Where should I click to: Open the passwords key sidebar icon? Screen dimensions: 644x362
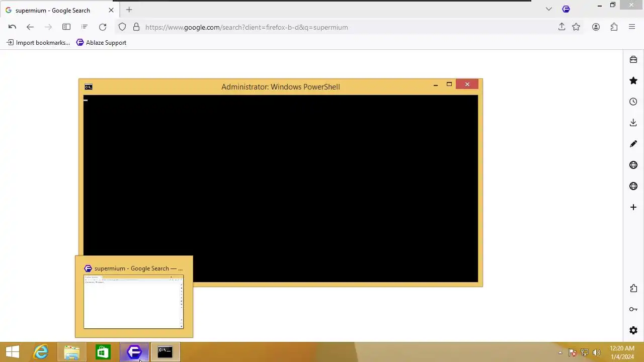[x=633, y=309]
